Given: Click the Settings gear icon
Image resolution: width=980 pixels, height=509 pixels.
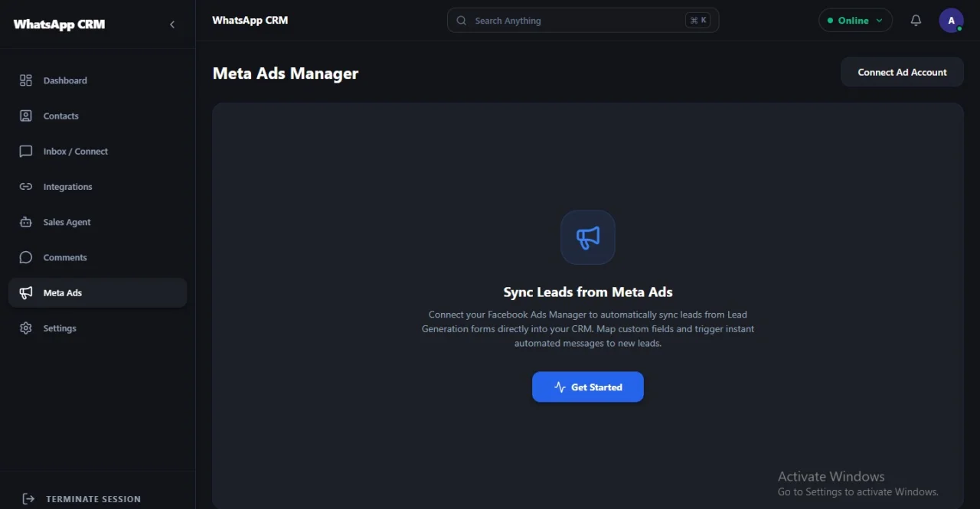Looking at the screenshot, I should pos(26,328).
